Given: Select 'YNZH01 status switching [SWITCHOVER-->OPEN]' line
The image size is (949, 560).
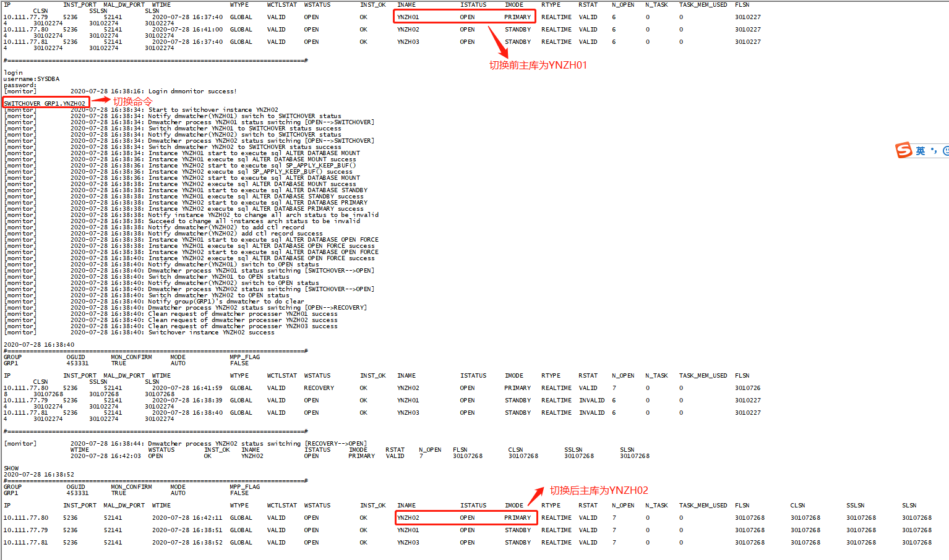Looking at the screenshot, I should [x=261, y=271].
